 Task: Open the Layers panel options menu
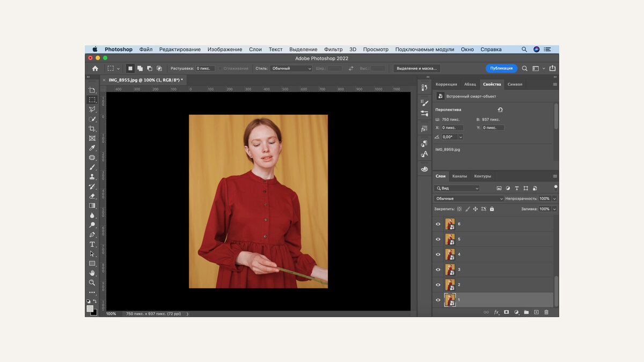pos(555,176)
